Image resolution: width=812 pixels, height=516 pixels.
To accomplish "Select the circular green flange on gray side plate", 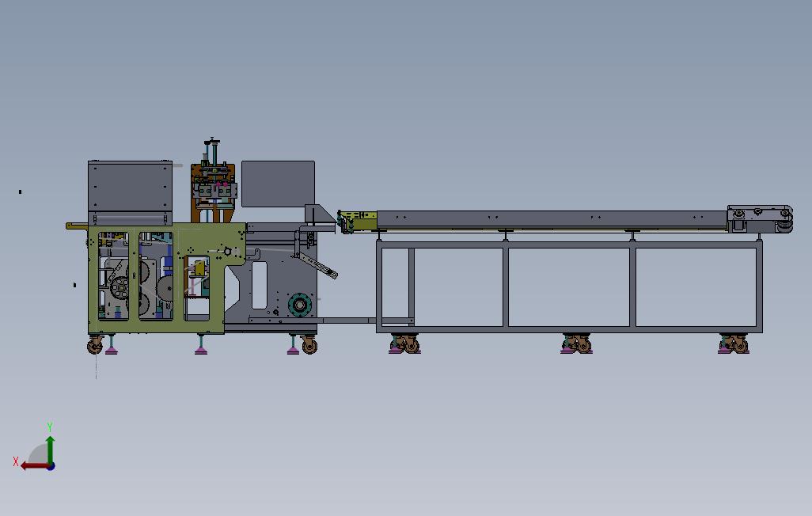I will [300, 305].
